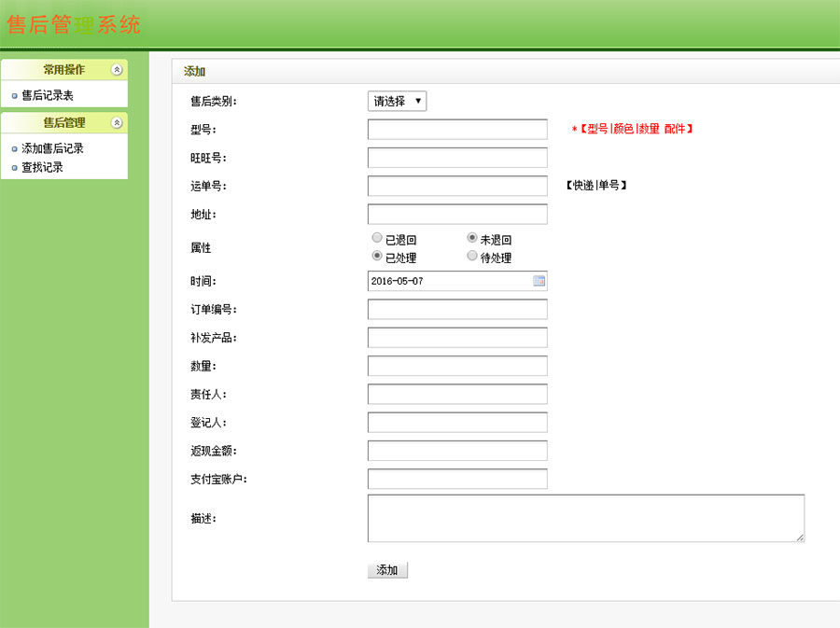Screen dimensions: 840x628
Task: Choose the 待处理 radio option
Action: click(472, 257)
